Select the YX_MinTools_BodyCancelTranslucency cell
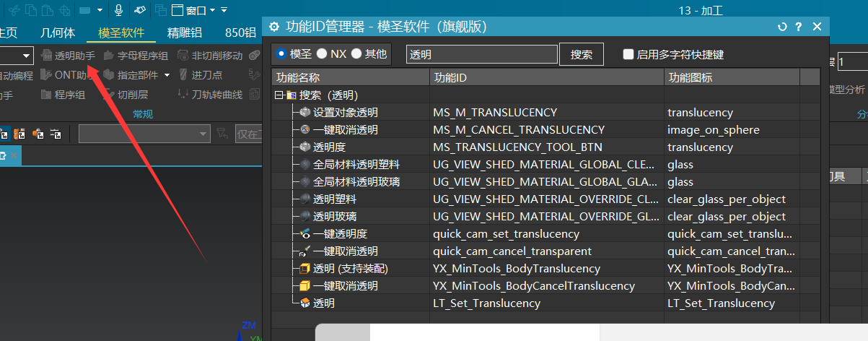Screen dimensions: 868x341 tap(548, 285)
